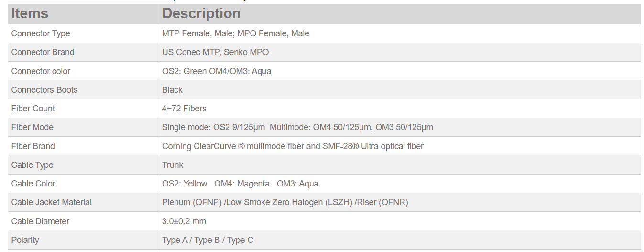Select the Fiber Mode row label
Image resolution: width=644 pixels, height=252 pixels.
tap(32, 127)
